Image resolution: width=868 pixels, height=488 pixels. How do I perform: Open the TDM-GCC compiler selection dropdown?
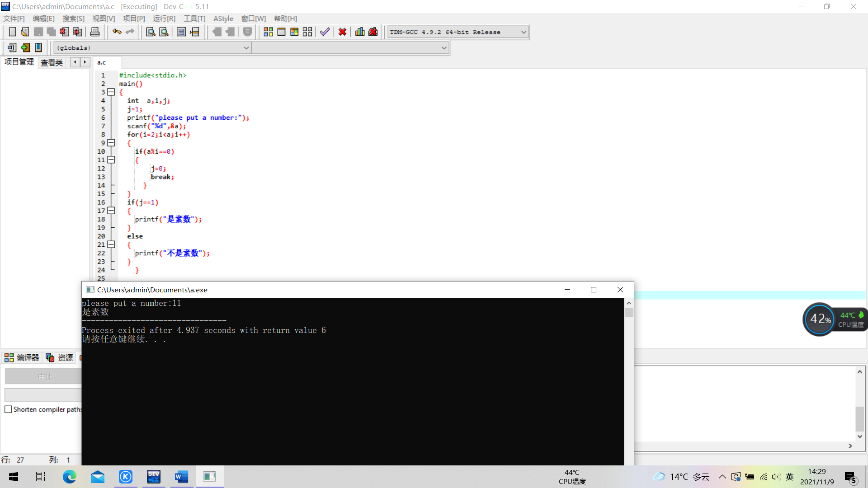(524, 32)
